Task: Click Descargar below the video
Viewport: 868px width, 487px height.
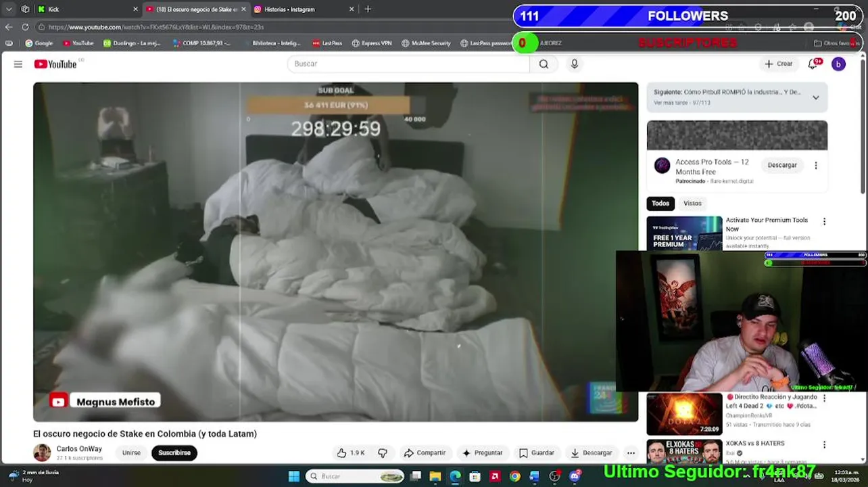Action: (x=592, y=453)
